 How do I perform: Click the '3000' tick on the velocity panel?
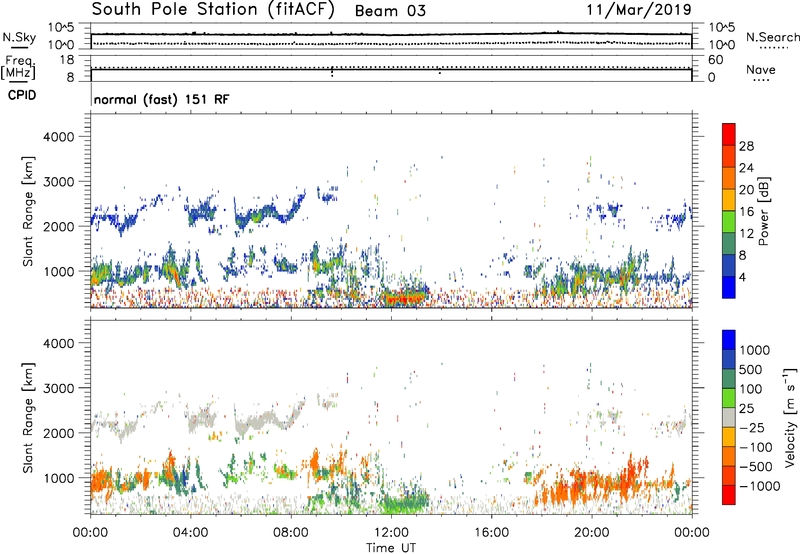[58, 388]
